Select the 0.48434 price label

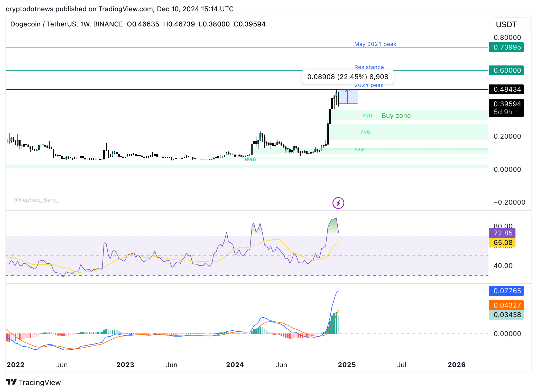(x=506, y=89)
